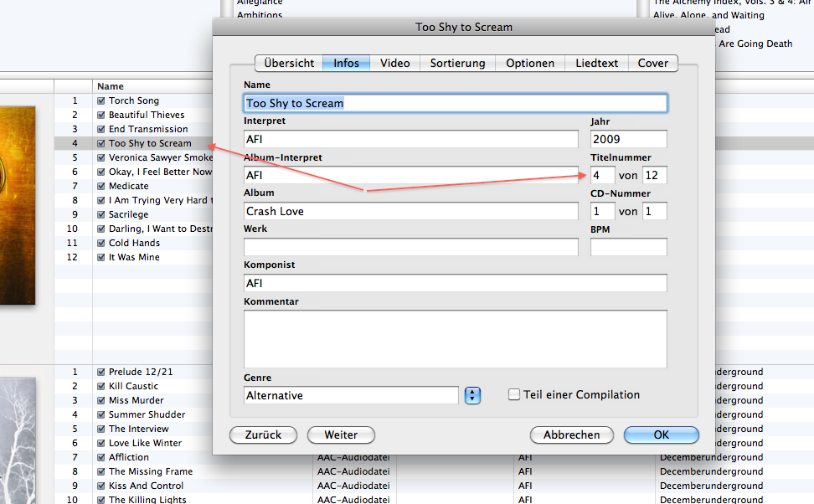This screenshot has height=504, width=814.
Task: Toggle the Love Like Winter checkbox
Action: coord(101,443)
